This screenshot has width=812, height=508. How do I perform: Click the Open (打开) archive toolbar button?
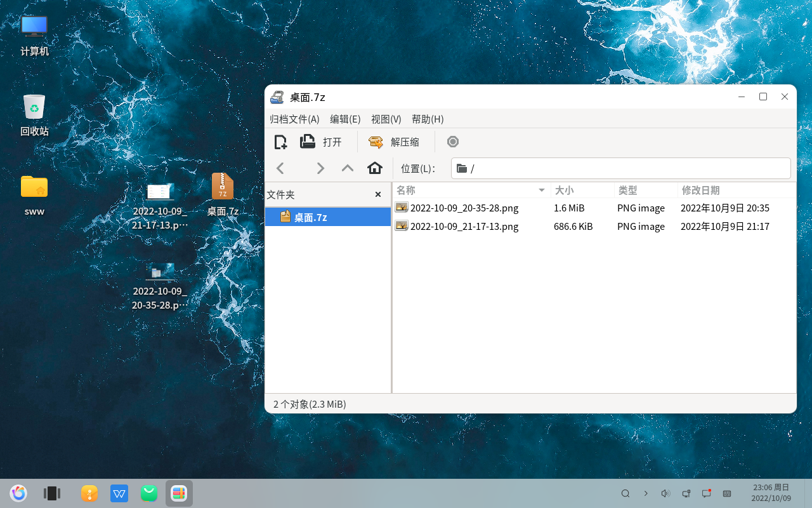322,142
